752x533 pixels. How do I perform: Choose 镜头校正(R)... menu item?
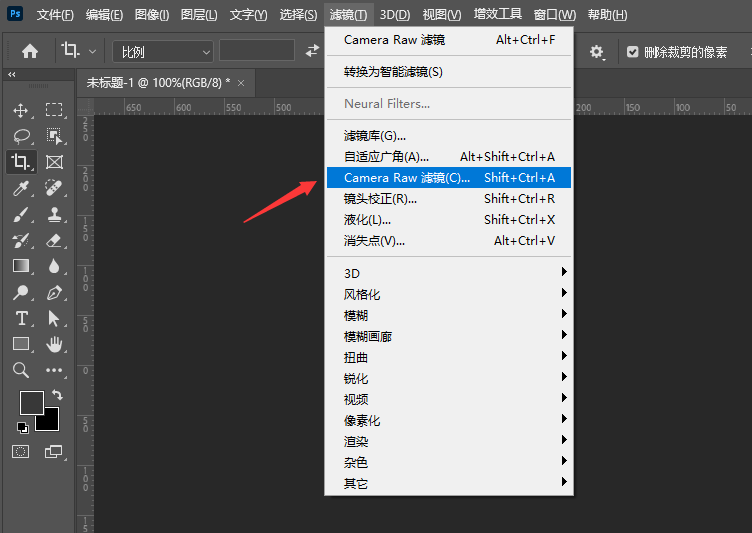(449, 199)
